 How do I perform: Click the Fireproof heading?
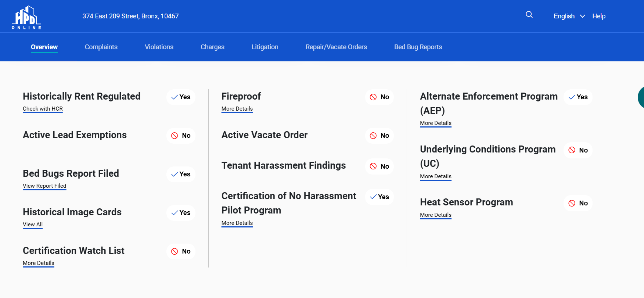click(x=241, y=96)
